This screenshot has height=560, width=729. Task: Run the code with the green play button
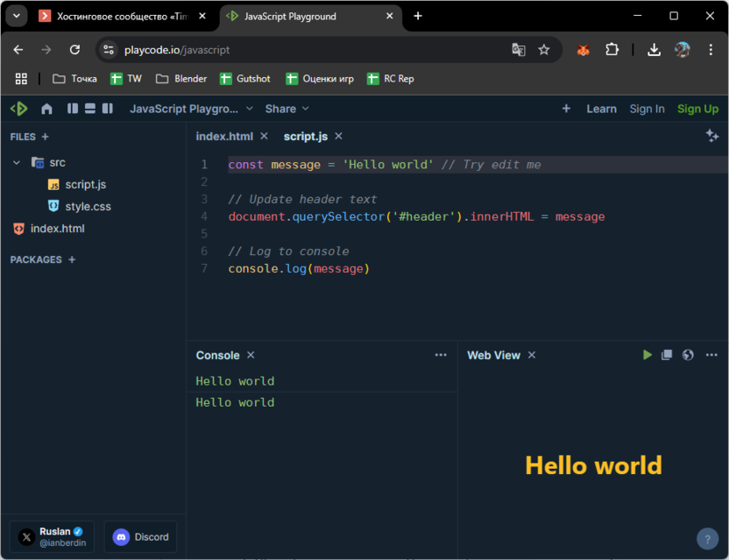pyautogui.click(x=647, y=355)
